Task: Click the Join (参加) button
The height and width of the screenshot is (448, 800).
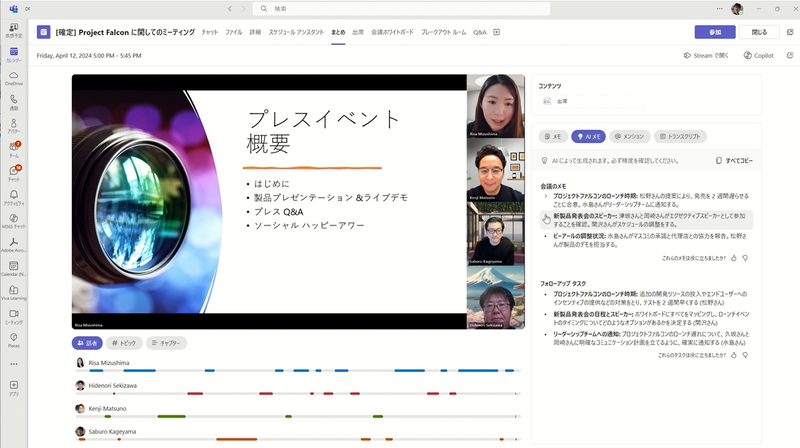Action: pyautogui.click(x=715, y=32)
